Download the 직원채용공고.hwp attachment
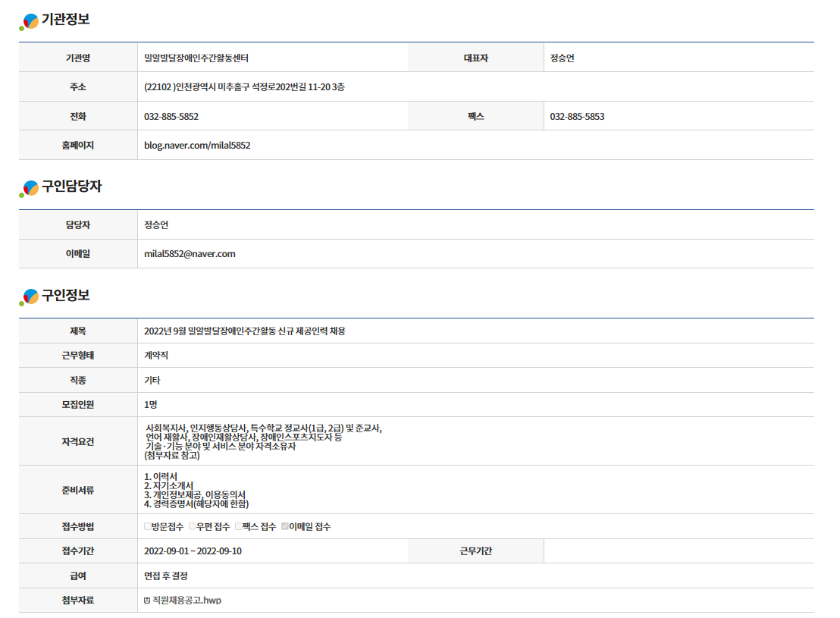840x618 pixels. tap(187, 601)
